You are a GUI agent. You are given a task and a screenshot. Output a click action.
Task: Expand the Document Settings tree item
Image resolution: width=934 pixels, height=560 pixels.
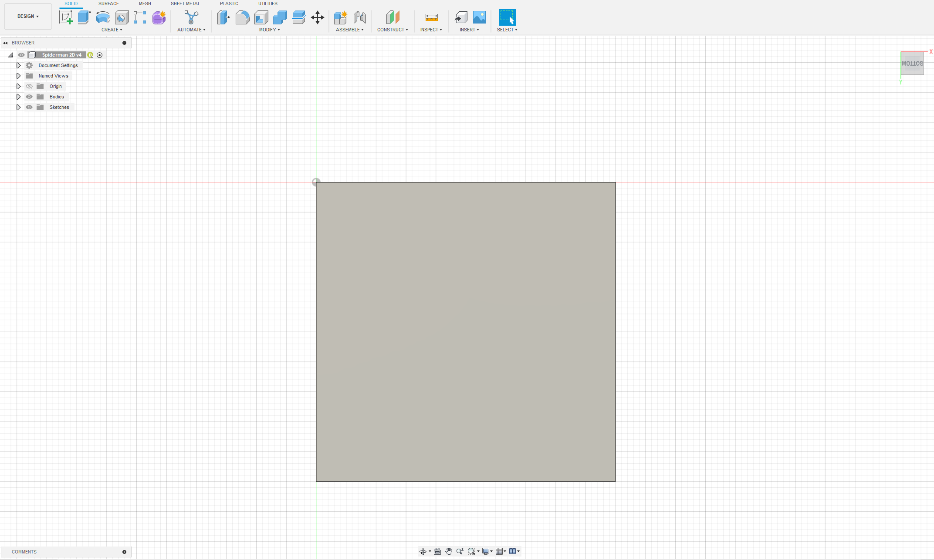point(18,65)
